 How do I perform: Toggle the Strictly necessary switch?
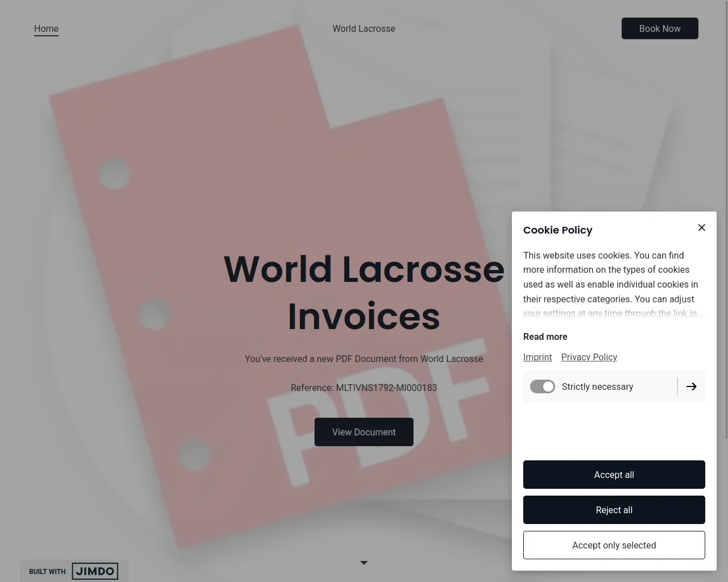(543, 386)
